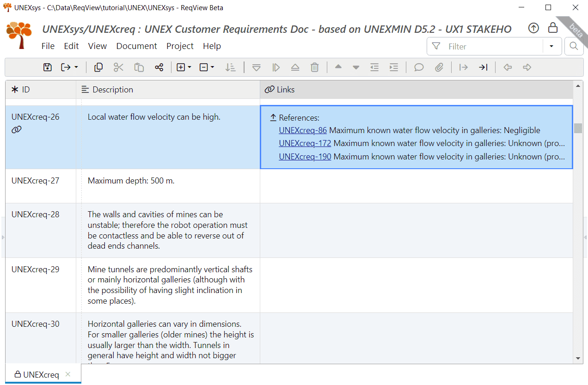Click the sort/renumber icon in toolbar

(x=230, y=67)
